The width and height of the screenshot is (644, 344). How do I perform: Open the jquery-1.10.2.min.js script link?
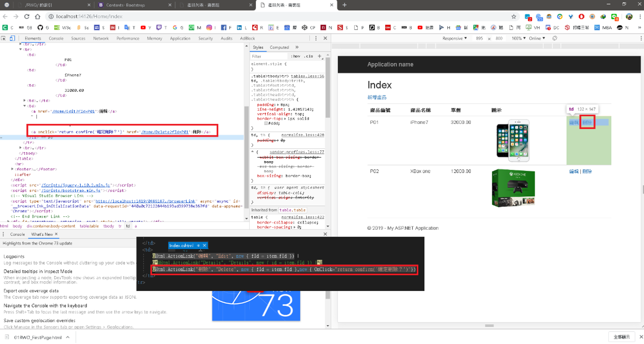point(76,185)
